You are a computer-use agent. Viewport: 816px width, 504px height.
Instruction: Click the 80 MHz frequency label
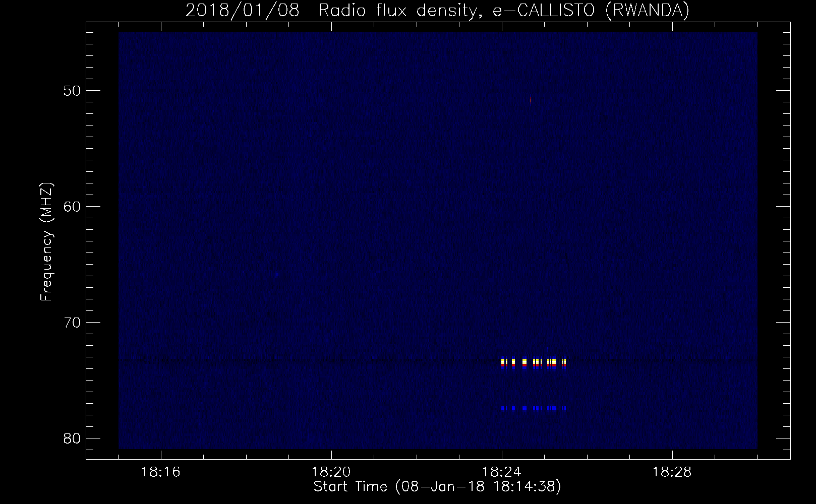point(73,438)
